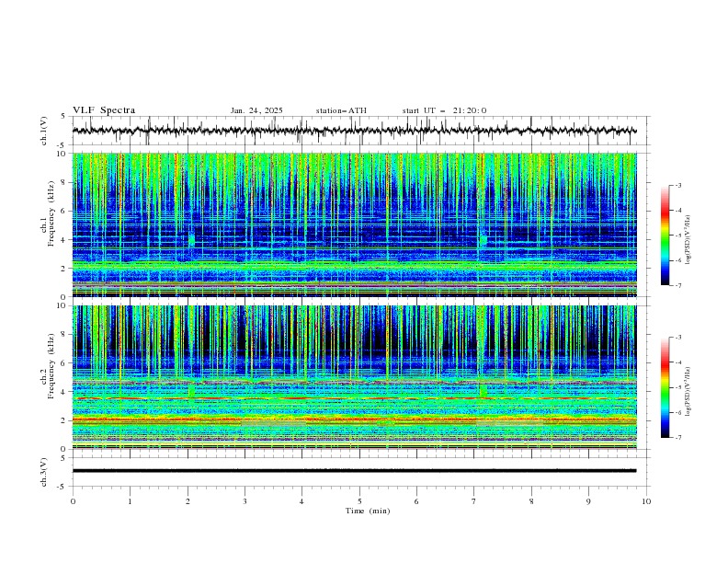
Task: Click the '4' kHz tick on ch.2 frequency axis
Action: 64,392
